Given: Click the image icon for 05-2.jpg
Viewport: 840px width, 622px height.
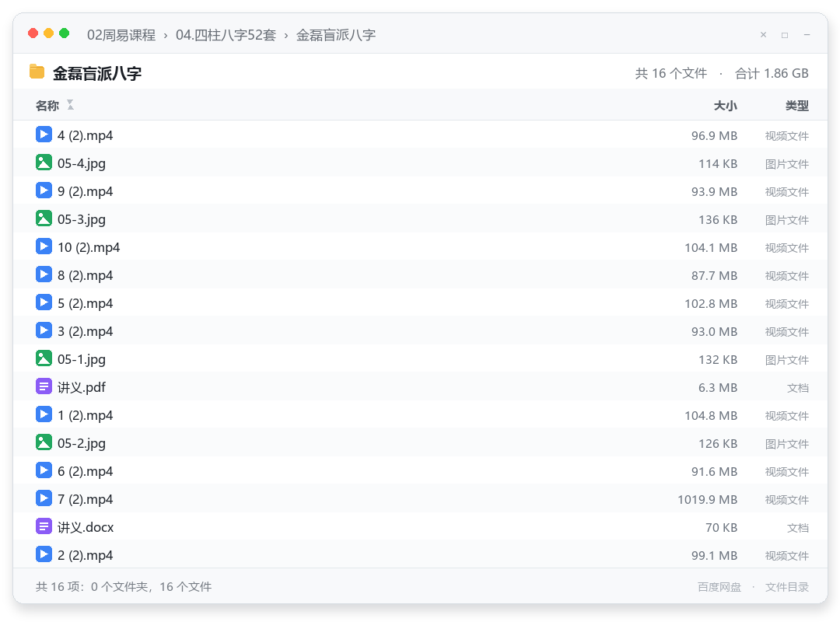Looking at the screenshot, I should 44,442.
